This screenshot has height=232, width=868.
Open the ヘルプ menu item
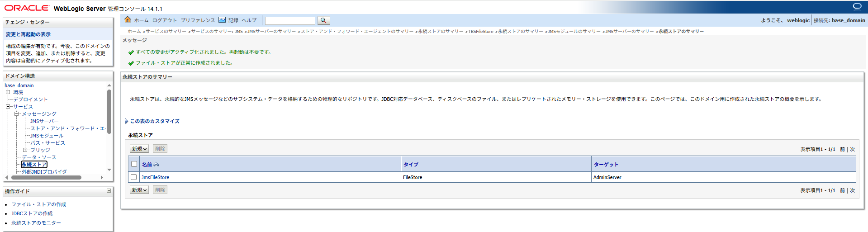(x=249, y=20)
